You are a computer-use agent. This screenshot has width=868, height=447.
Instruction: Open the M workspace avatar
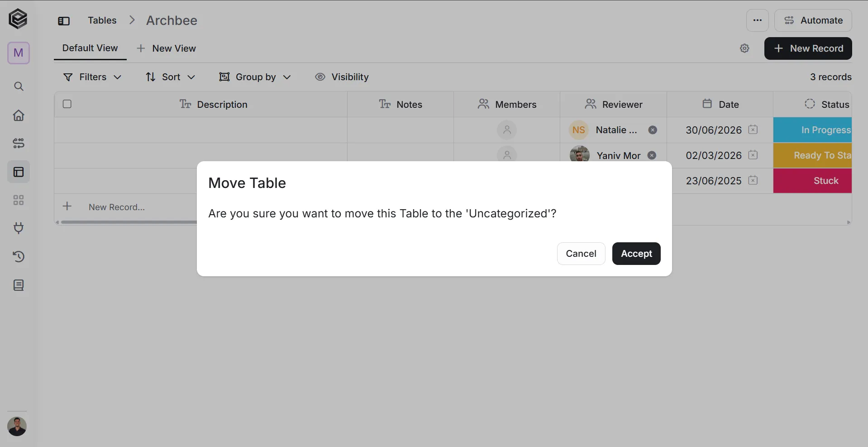click(19, 53)
